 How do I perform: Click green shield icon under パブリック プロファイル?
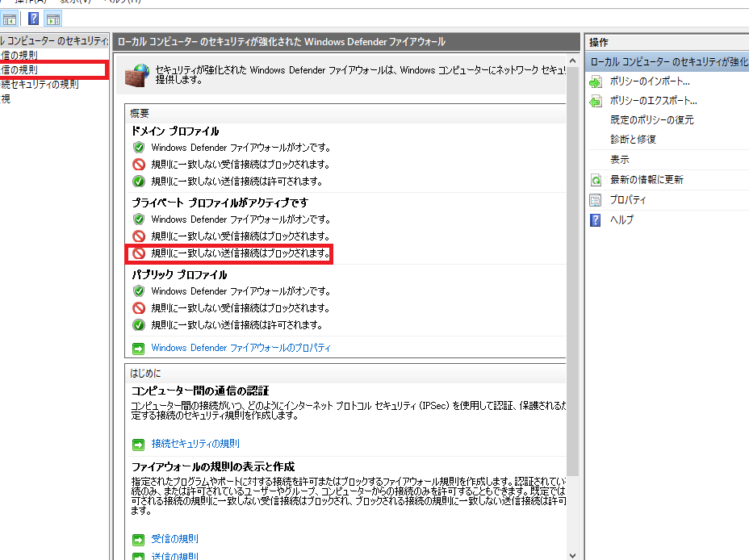(x=139, y=290)
